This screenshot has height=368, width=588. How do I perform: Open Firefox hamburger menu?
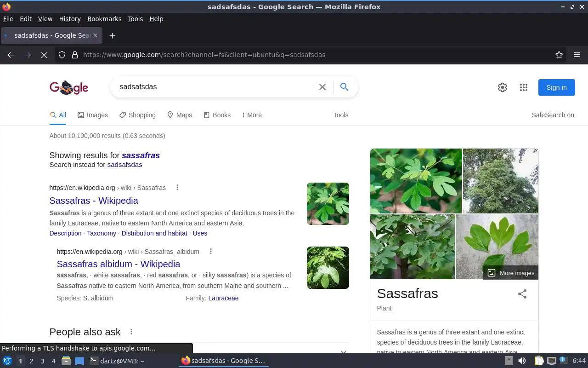577,55
